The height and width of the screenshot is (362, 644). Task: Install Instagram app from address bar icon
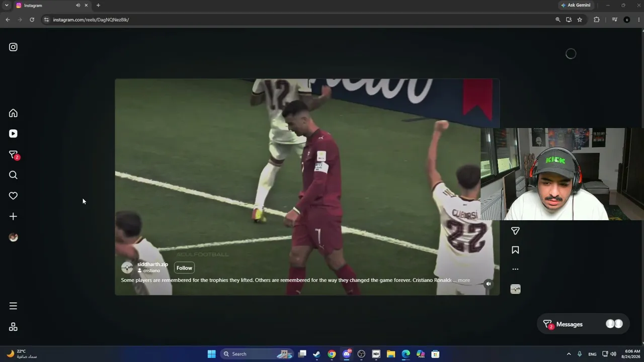(x=569, y=20)
